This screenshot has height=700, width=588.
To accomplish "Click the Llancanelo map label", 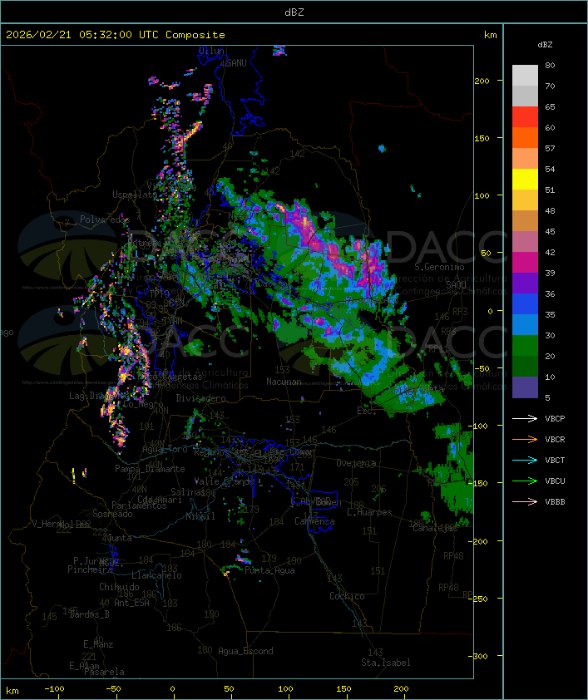I will (x=156, y=575).
